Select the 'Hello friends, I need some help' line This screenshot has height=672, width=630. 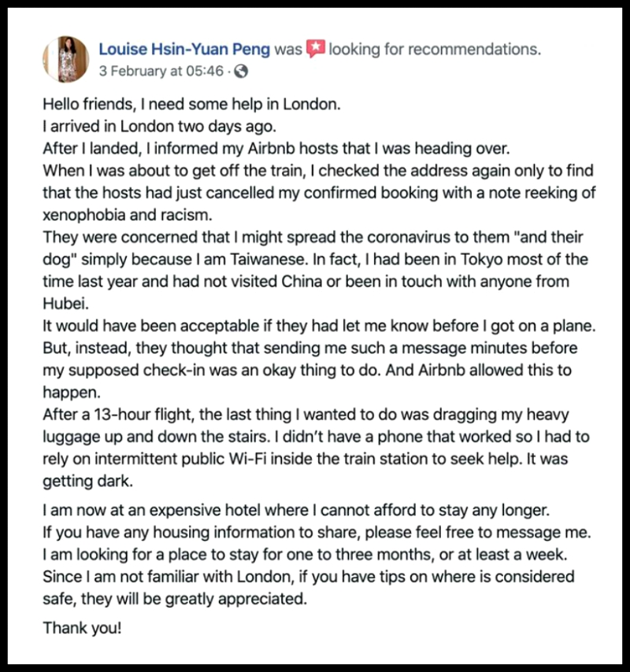pos(191,104)
